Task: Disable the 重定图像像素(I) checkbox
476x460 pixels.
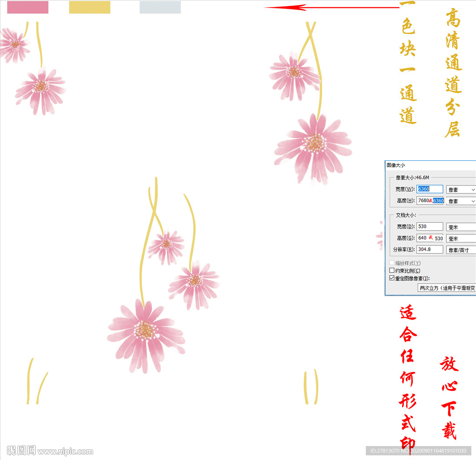Action: [391, 278]
